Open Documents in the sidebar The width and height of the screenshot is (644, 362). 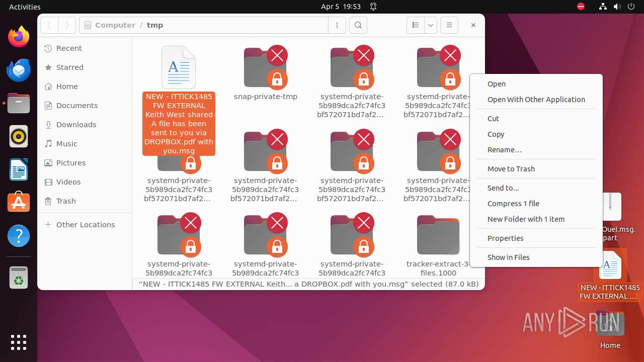[x=85, y=106]
